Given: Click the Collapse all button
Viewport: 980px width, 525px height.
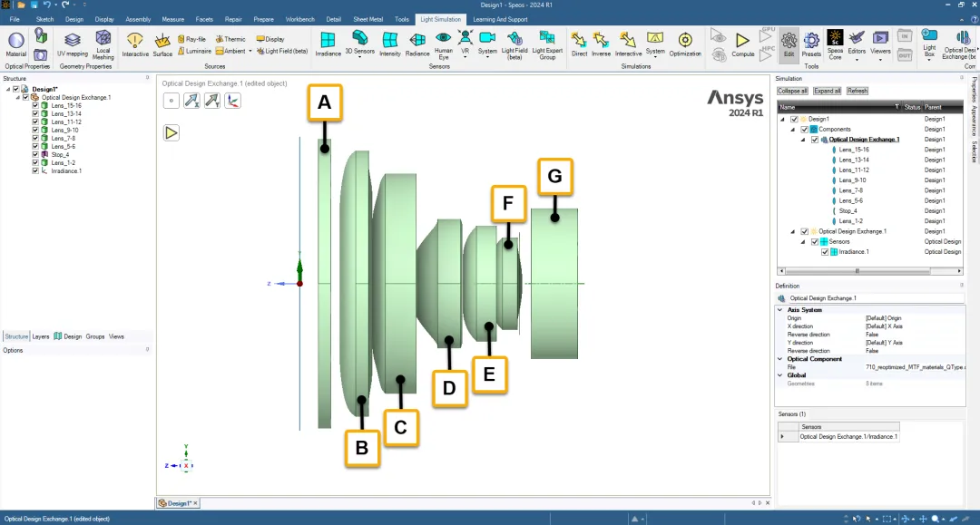Looking at the screenshot, I should (792, 92).
